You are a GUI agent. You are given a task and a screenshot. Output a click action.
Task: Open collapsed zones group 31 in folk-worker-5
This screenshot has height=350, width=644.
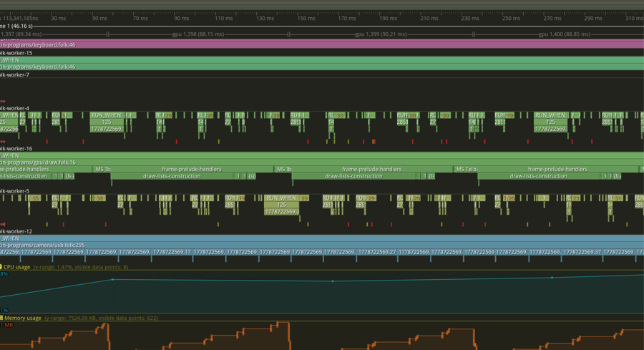pyautogui.click(x=618, y=198)
